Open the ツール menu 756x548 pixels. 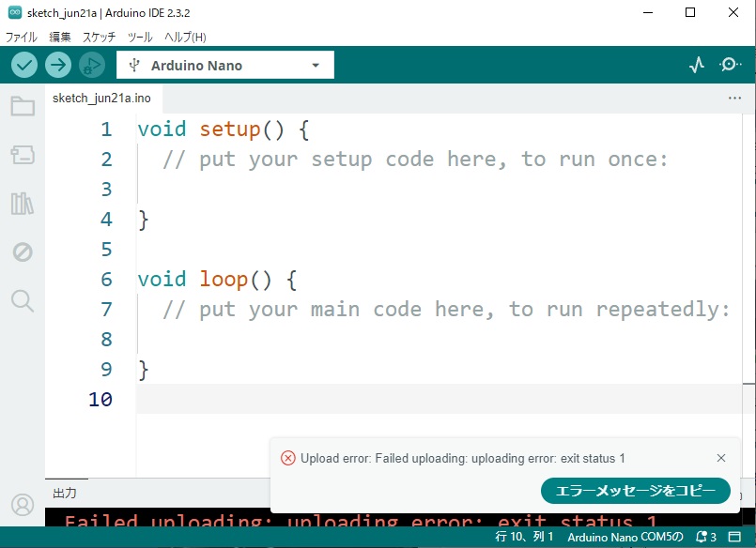point(140,38)
